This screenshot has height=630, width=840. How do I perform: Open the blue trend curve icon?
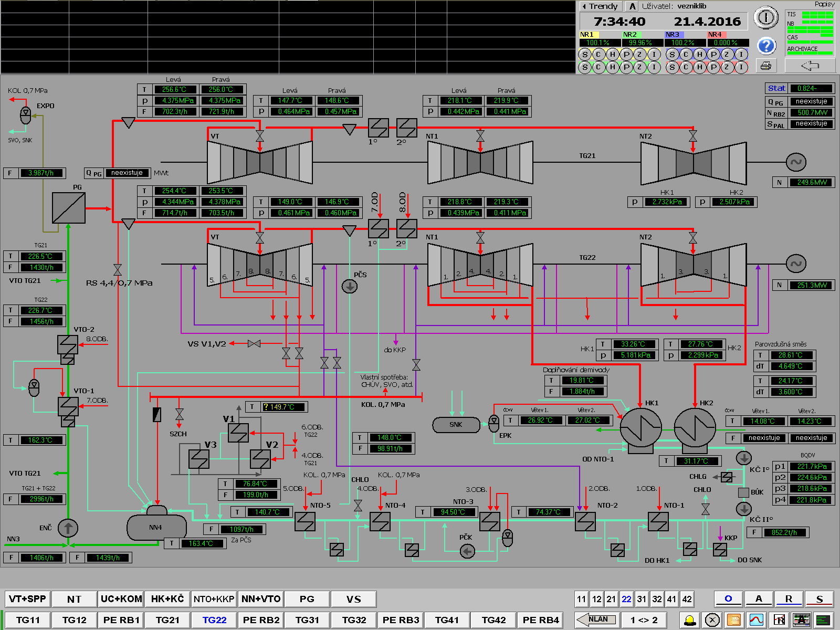tap(757, 620)
